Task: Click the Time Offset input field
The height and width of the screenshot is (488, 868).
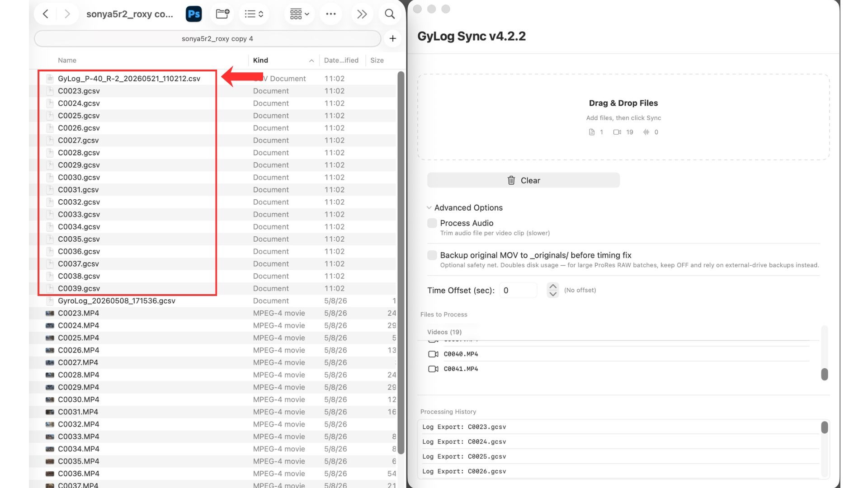Action: click(x=518, y=291)
